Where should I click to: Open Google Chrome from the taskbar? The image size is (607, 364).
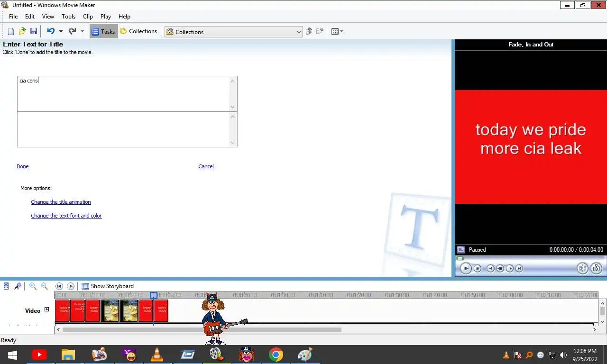click(276, 355)
